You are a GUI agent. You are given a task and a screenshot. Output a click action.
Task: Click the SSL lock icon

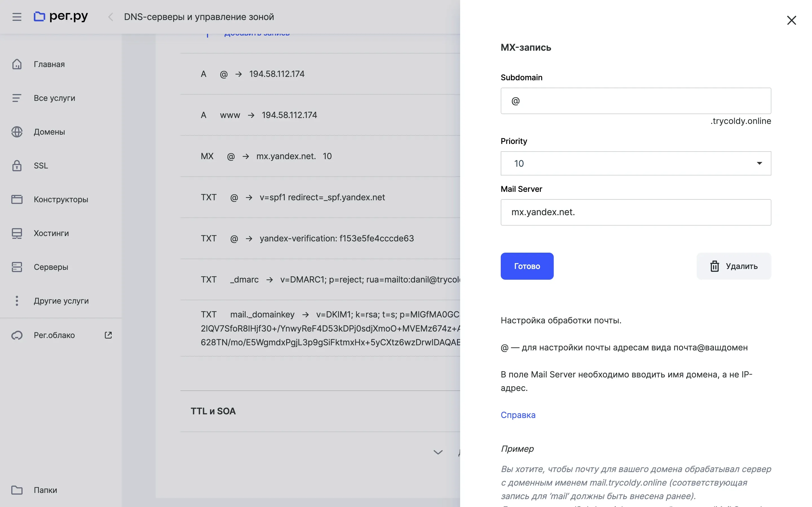pos(17,166)
